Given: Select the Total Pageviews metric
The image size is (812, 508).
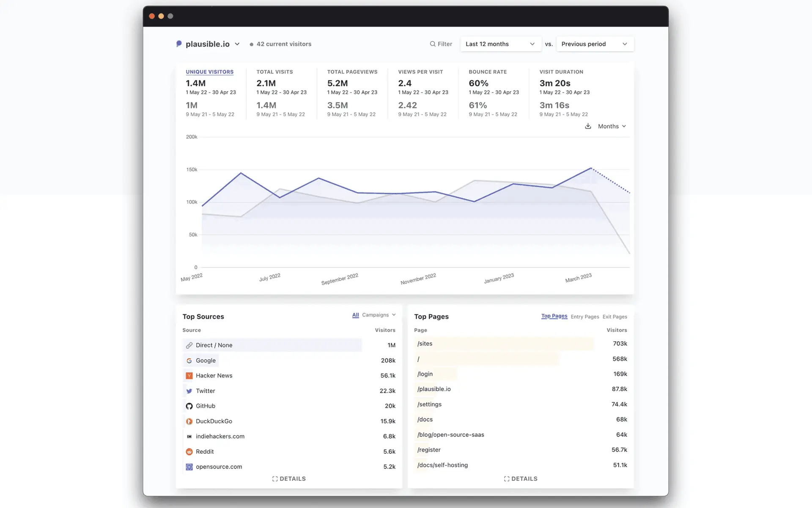Looking at the screenshot, I should click(x=352, y=72).
